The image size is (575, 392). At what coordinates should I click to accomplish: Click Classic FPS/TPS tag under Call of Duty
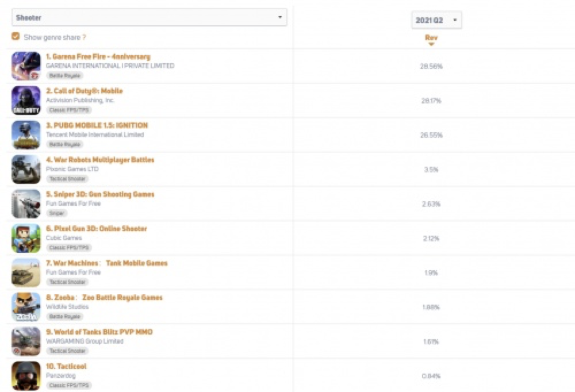69,110
